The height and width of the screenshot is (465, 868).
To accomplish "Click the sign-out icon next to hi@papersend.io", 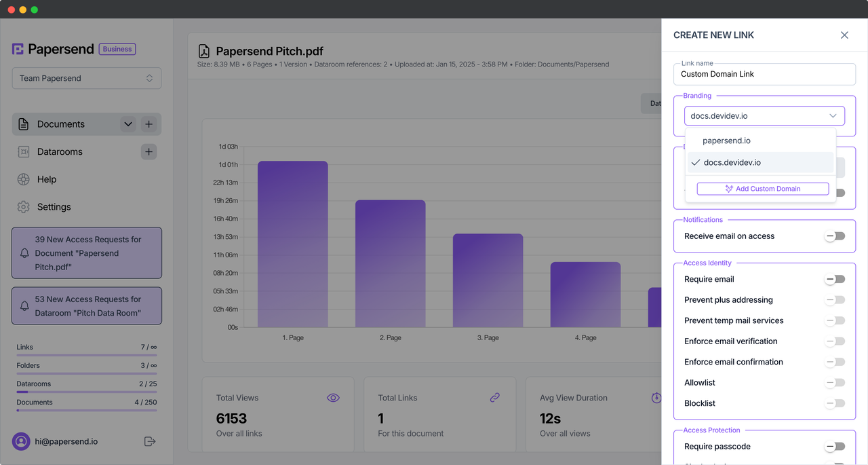I will (149, 441).
